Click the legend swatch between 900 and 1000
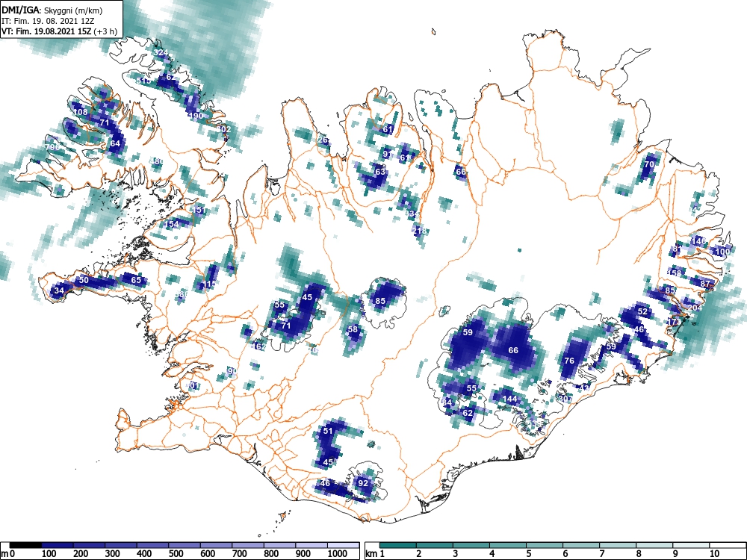The image size is (747, 560). point(311,545)
